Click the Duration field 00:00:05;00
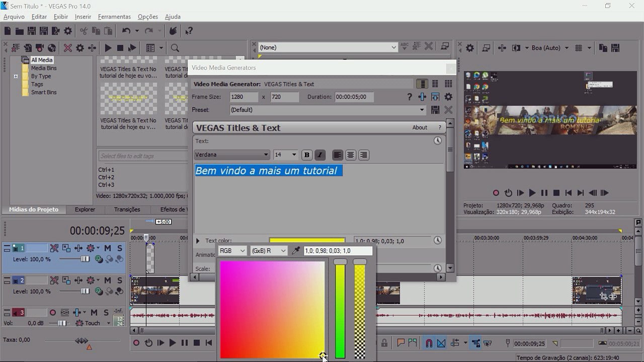 pos(354,97)
